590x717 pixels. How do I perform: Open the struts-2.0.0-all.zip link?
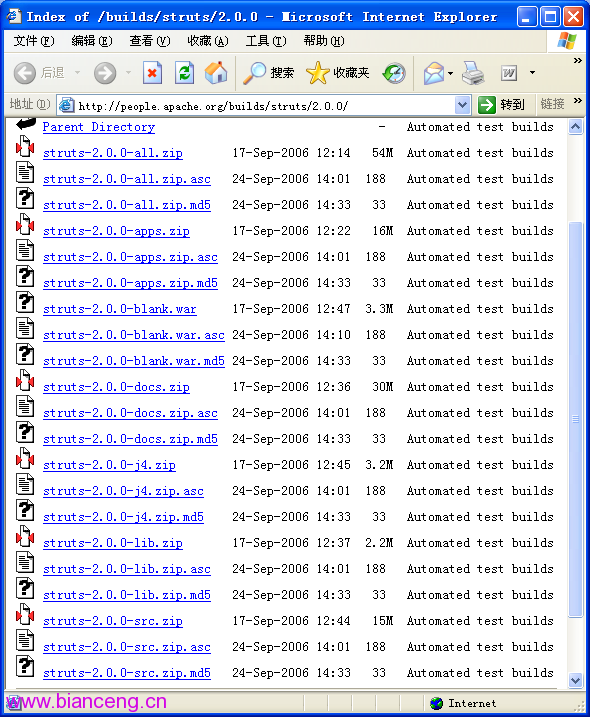click(113, 153)
